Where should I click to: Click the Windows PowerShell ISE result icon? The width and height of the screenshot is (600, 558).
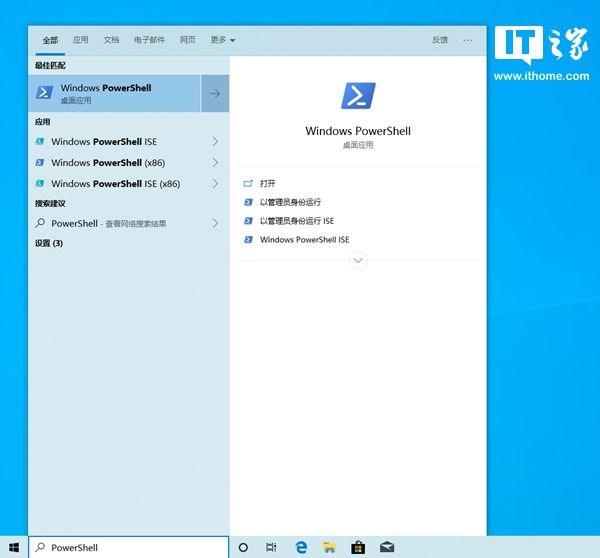(x=40, y=142)
